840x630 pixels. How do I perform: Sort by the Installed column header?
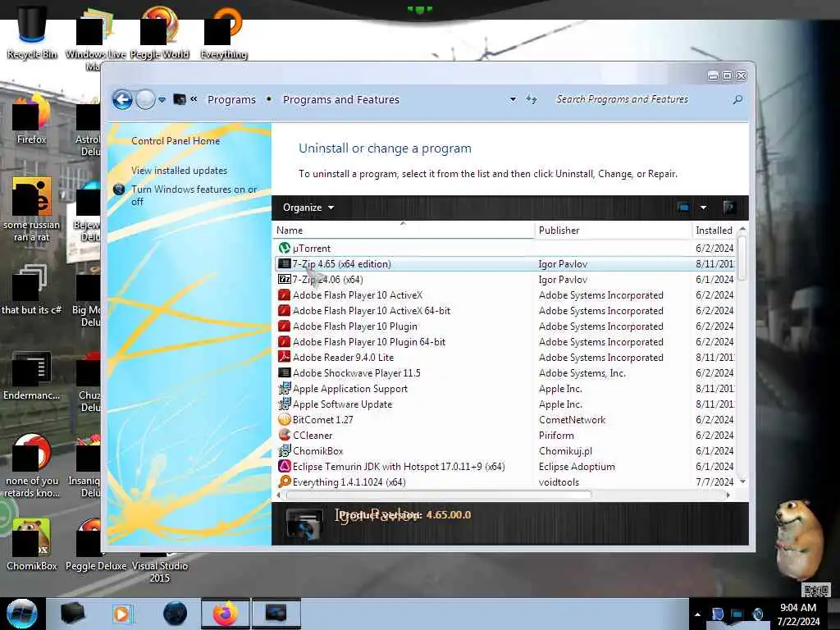pyautogui.click(x=714, y=231)
